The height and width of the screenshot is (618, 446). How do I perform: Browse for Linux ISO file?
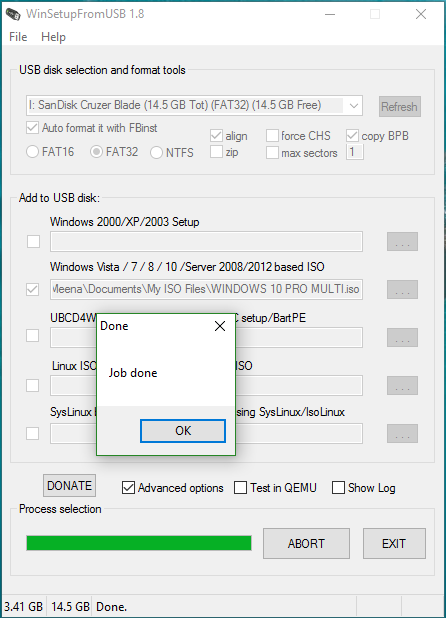(402, 385)
